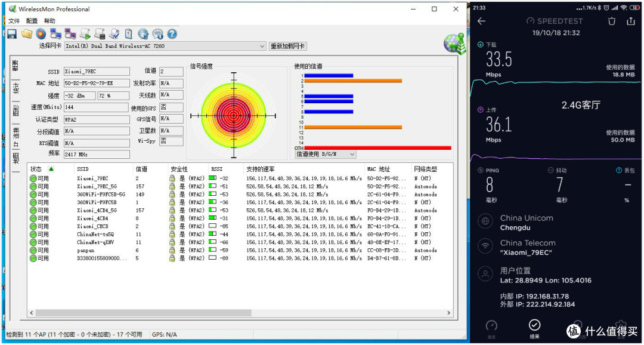Select the Xiaomi_79EC_5G network row
This screenshot has width=644, height=345.
tap(240, 187)
